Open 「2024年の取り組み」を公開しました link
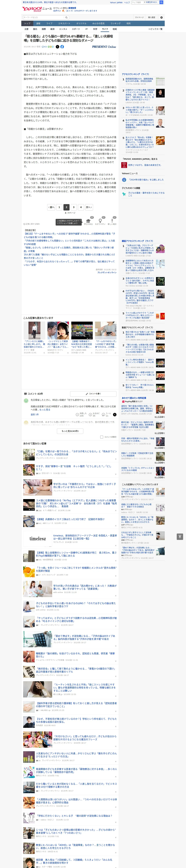 [146, 180]
